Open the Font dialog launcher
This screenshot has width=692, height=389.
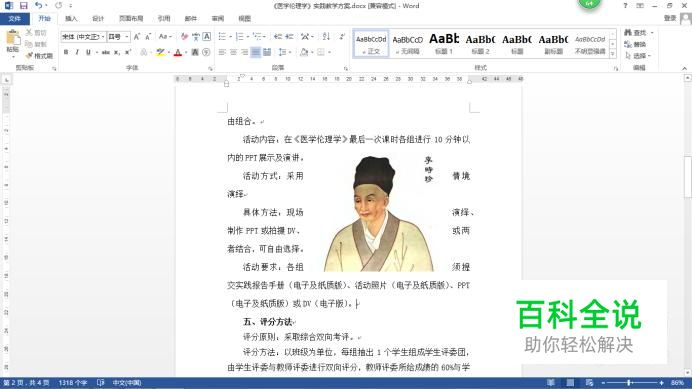[210, 68]
